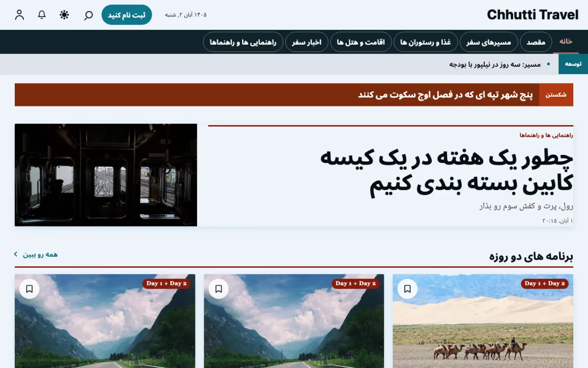Open the مقصد nav item
This screenshot has width=588, height=368.
(x=536, y=42)
